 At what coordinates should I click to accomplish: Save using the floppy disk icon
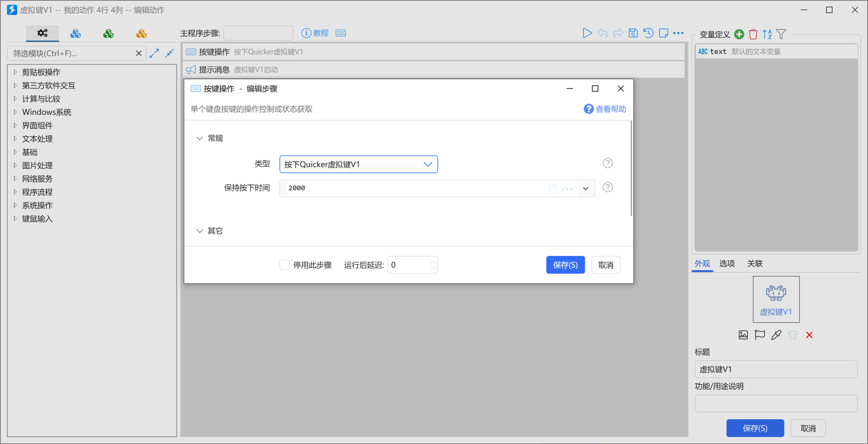pyautogui.click(x=633, y=33)
